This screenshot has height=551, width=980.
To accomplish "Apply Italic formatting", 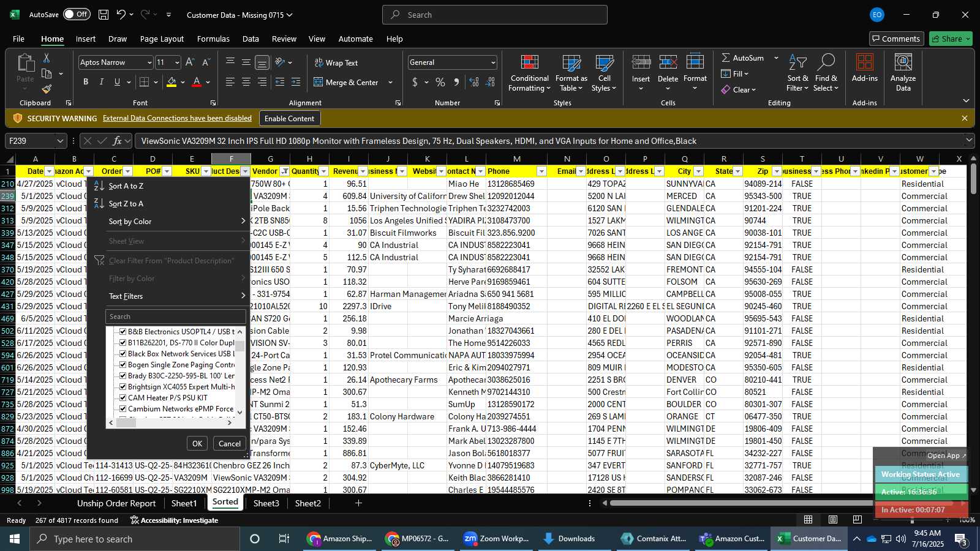I will 101,82.
